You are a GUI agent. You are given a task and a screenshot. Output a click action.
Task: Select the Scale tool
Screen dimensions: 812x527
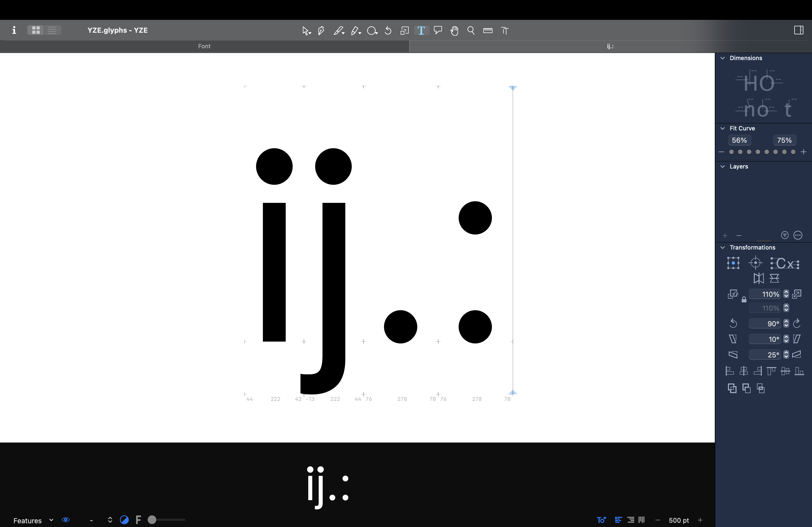coord(405,31)
